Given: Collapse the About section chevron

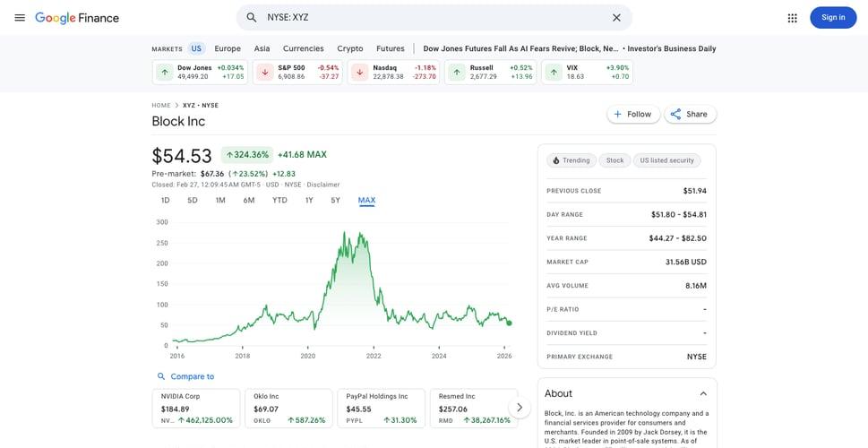Looking at the screenshot, I should coord(703,393).
